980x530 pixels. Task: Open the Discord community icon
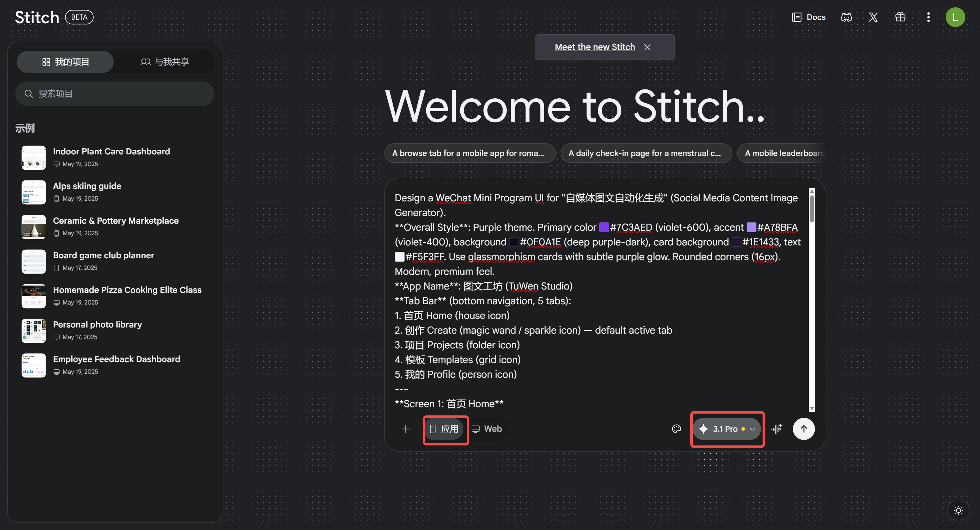coord(846,17)
